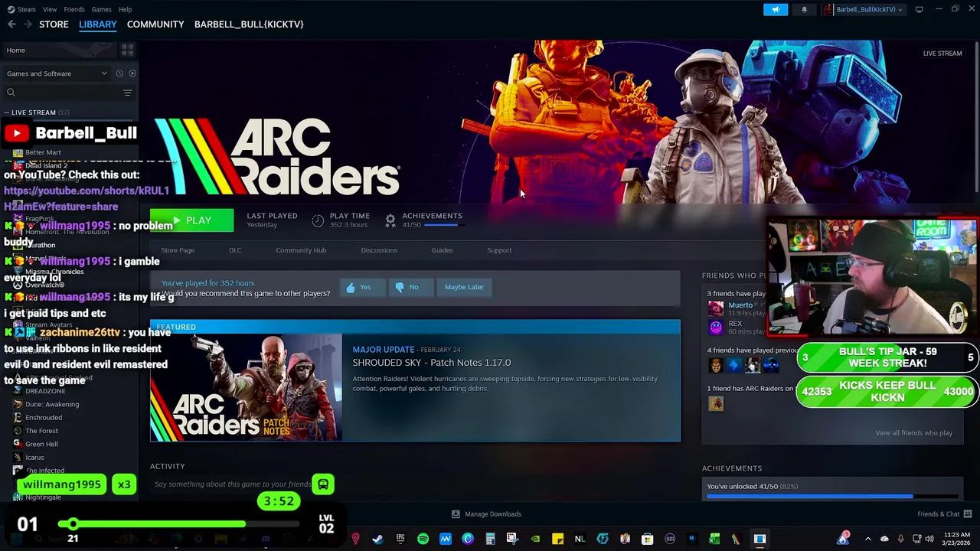Image resolution: width=980 pixels, height=551 pixels.
Task: Click the ARC Raiders Patch Notes thumbnail
Action: (246, 387)
